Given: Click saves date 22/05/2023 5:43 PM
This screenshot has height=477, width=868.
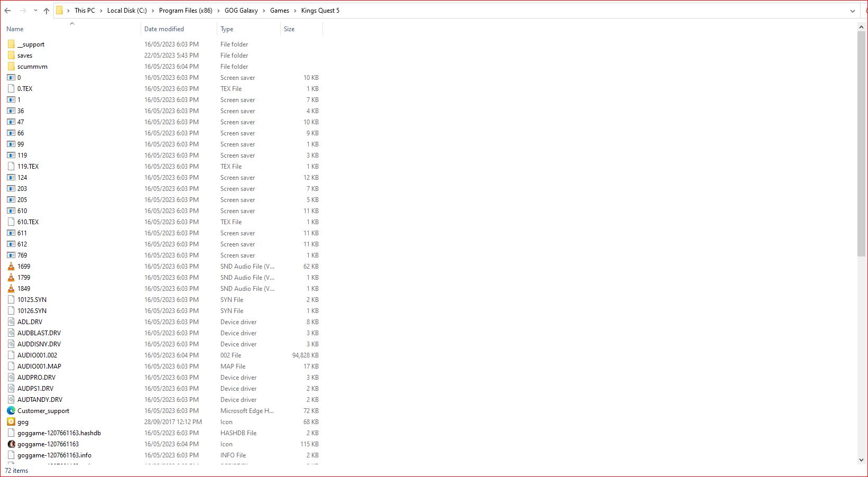Looking at the screenshot, I should point(172,56).
